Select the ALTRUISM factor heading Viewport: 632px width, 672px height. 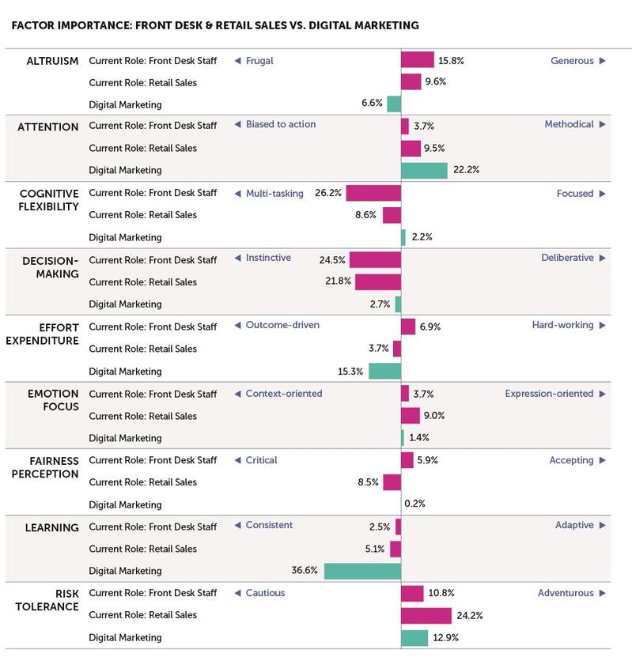[x=52, y=62]
